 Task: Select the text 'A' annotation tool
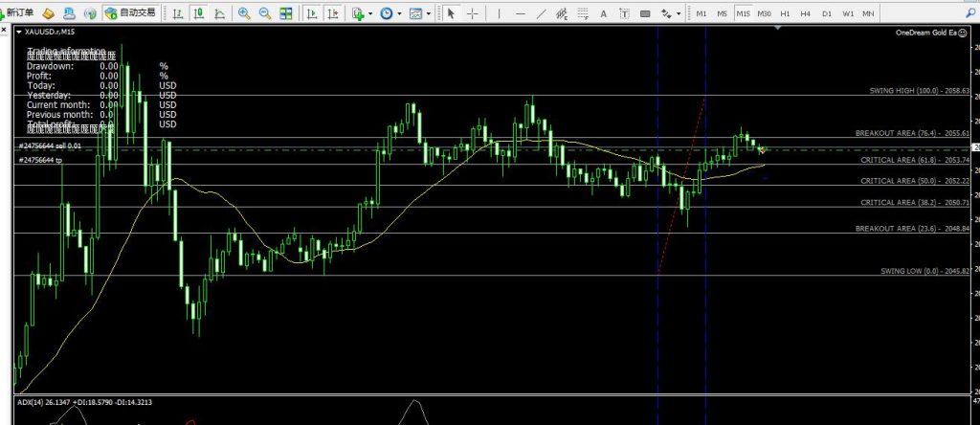[x=602, y=13]
